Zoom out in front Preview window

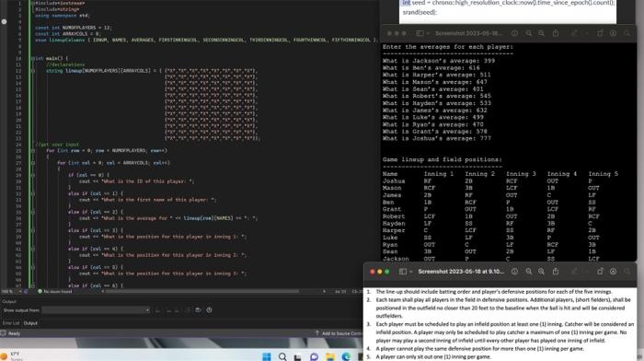[x=529, y=272]
